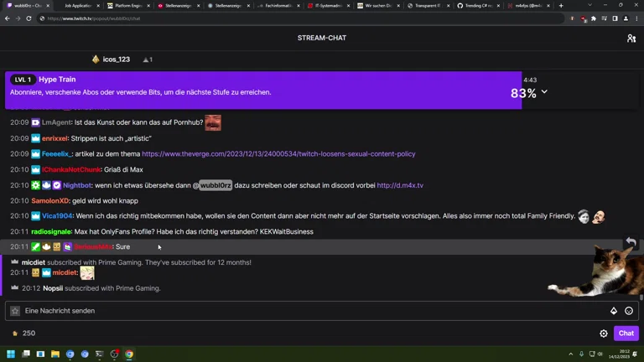Viewport: 644px width, 362px height.
Task: Open the theverge.com article link
Action: tap(278, 154)
